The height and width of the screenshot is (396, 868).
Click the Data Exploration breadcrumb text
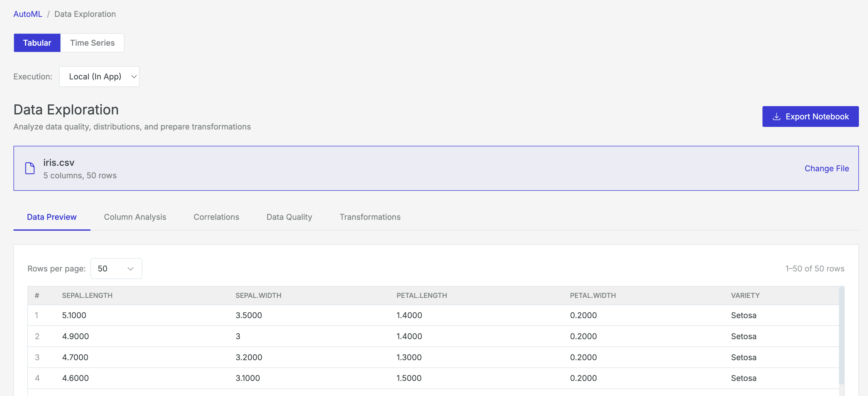coord(85,14)
